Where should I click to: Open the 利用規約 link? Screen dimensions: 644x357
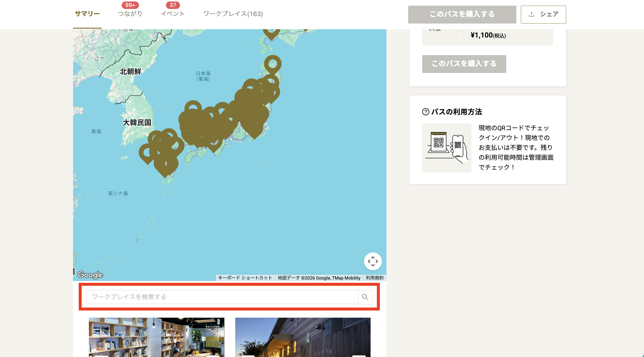[x=375, y=278]
